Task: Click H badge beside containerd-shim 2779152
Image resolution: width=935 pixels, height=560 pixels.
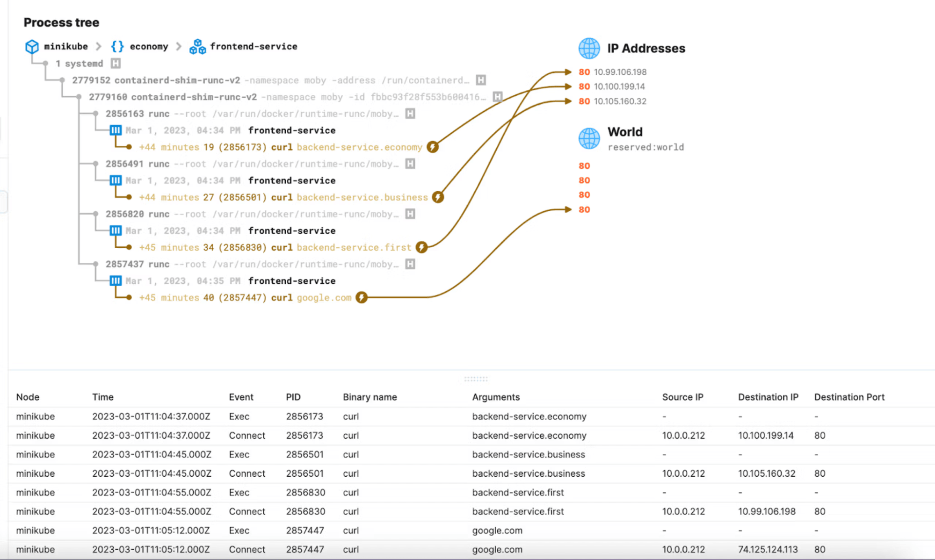Action: click(x=481, y=80)
